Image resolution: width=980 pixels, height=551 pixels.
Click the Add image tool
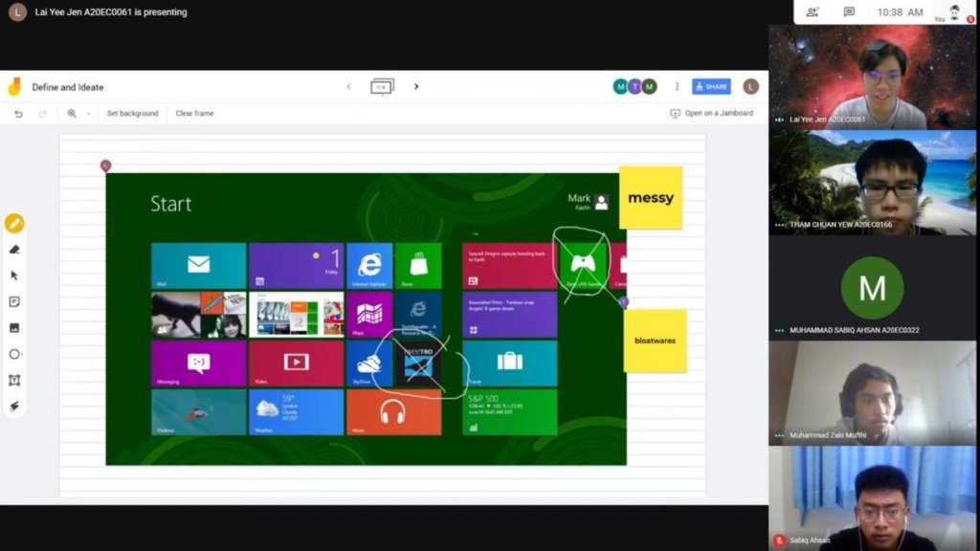tap(14, 327)
